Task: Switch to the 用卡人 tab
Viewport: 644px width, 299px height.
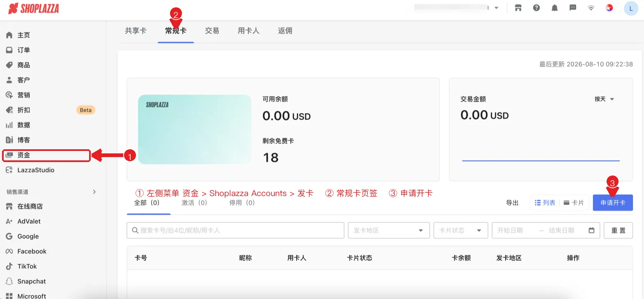Action: (x=248, y=31)
